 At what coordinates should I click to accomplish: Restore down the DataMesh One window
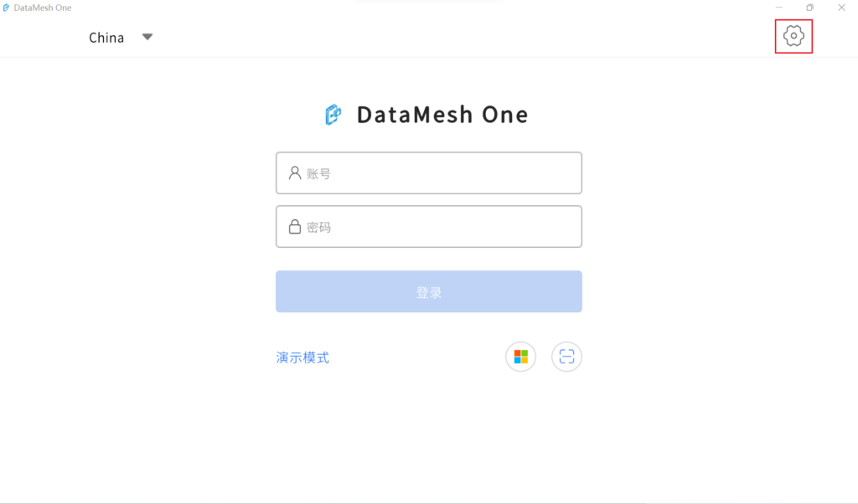pos(810,8)
